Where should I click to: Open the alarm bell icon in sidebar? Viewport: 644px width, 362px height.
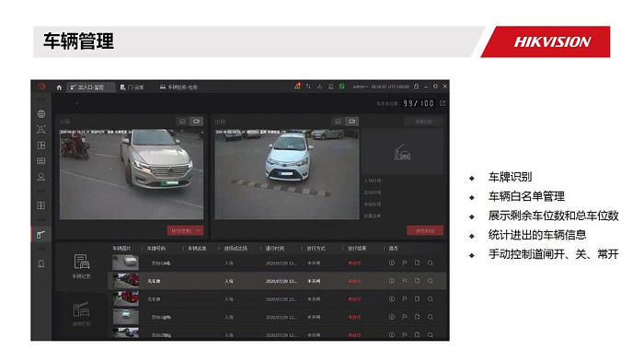click(41, 263)
